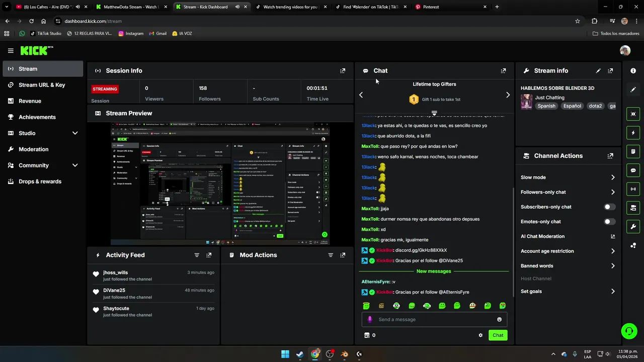Open Followers-only chat options chevron
Image resolution: width=644 pixels, height=362 pixels.
[x=613, y=192]
